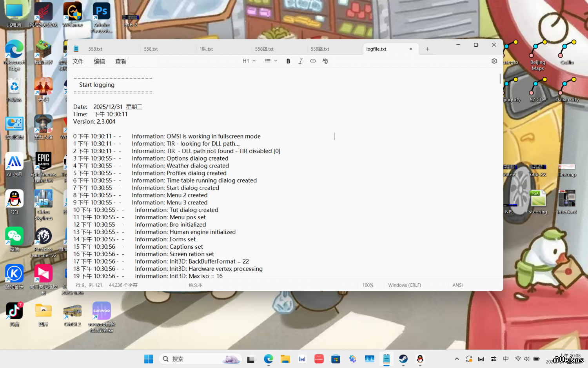Clear formatting with the Notepad toolbar icon

325,61
